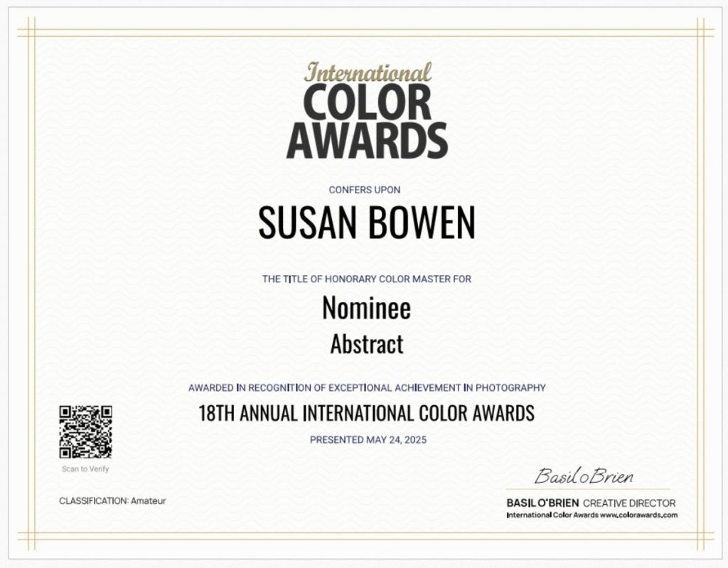
Task: Click the 'CONFERS UPON' text
Action: pos(365,190)
